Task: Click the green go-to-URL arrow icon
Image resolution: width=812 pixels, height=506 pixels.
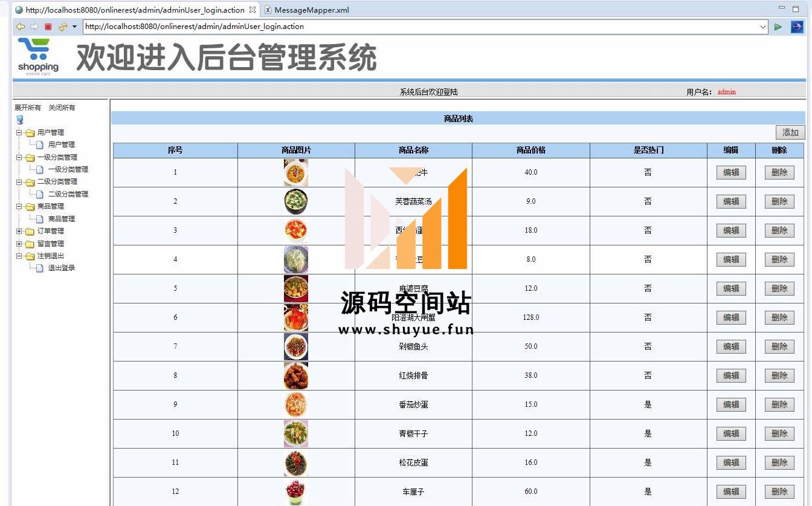Action: [778, 27]
